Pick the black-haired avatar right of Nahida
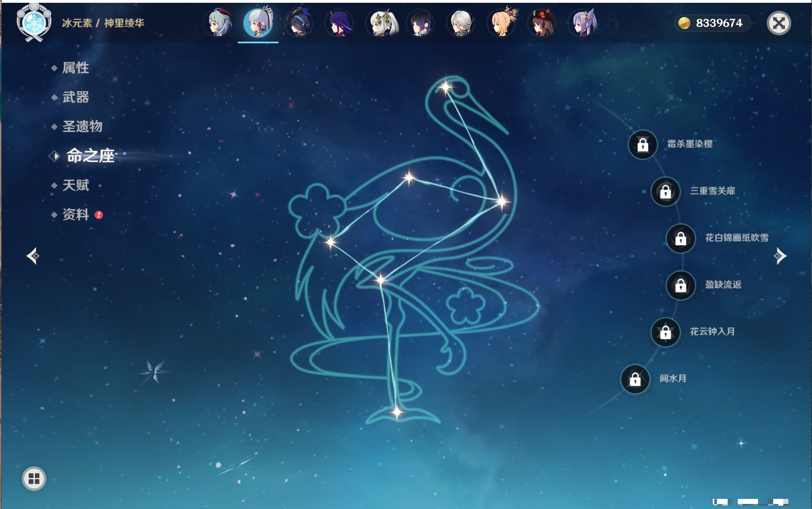 click(421, 23)
